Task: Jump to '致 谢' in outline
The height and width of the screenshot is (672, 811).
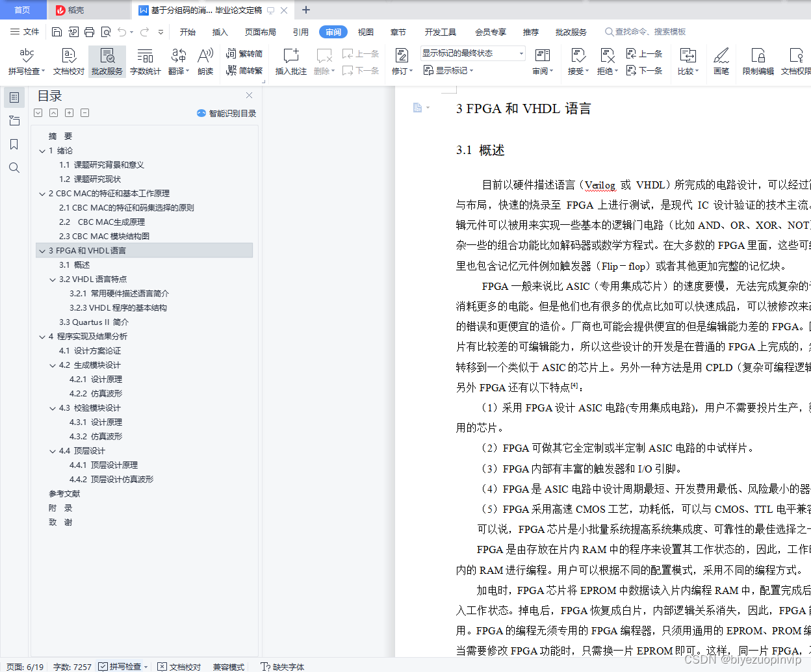Action: pyautogui.click(x=60, y=523)
